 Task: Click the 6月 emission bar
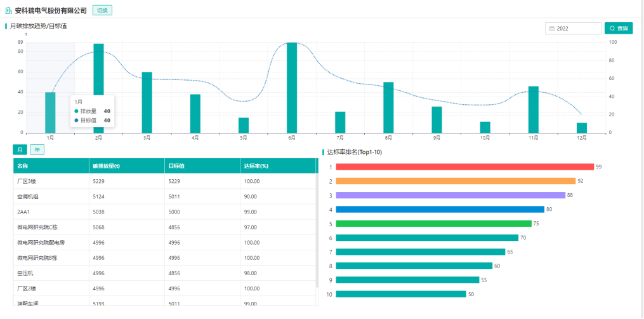292,88
